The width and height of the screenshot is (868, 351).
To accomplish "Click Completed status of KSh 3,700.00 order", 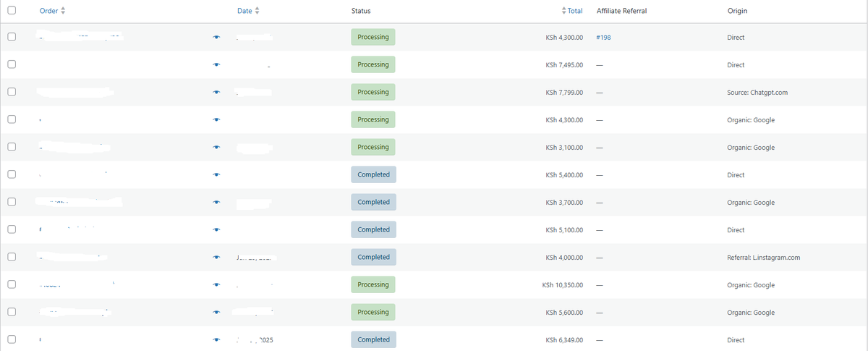I will (x=373, y=202).
